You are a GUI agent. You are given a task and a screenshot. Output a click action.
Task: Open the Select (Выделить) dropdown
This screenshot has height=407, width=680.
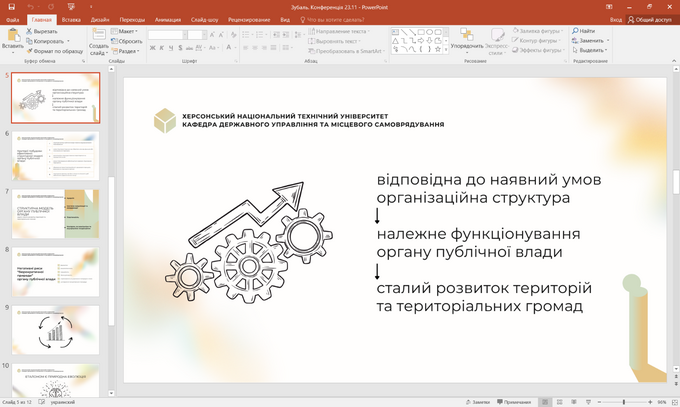point(592,50)
